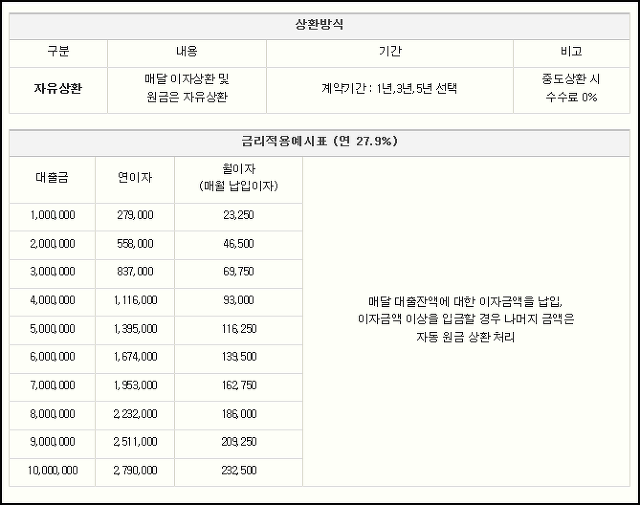Select the 비고 column header
The width and height of the screenshot is (640, 505).
click(x=571, y=53)
